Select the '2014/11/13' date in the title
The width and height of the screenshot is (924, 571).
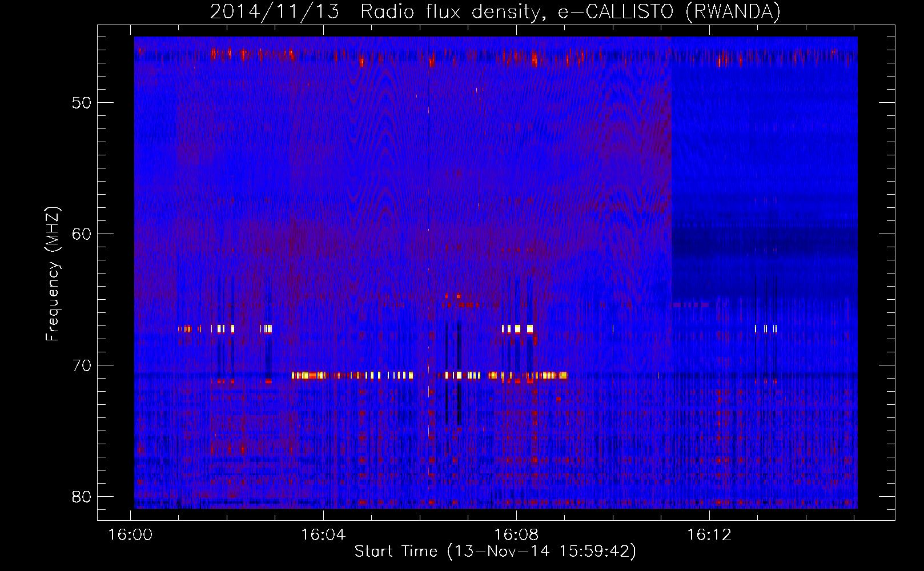[275, 11]
